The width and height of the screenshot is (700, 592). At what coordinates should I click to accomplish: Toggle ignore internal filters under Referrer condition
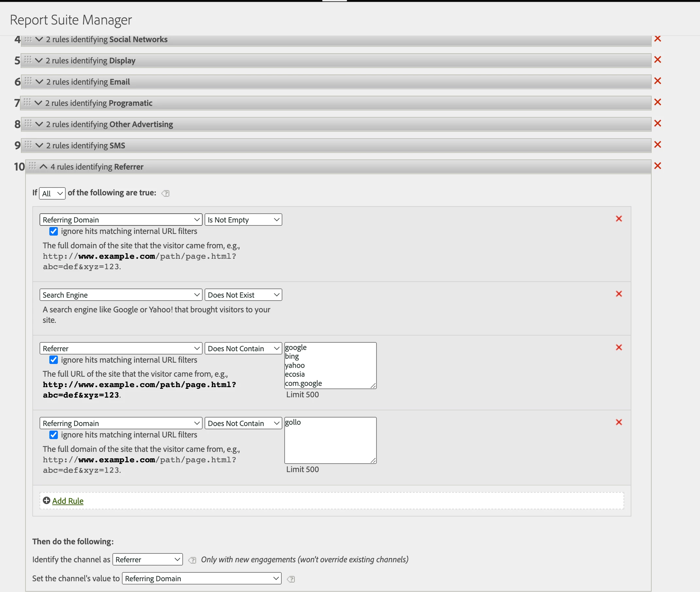(54, 360)
